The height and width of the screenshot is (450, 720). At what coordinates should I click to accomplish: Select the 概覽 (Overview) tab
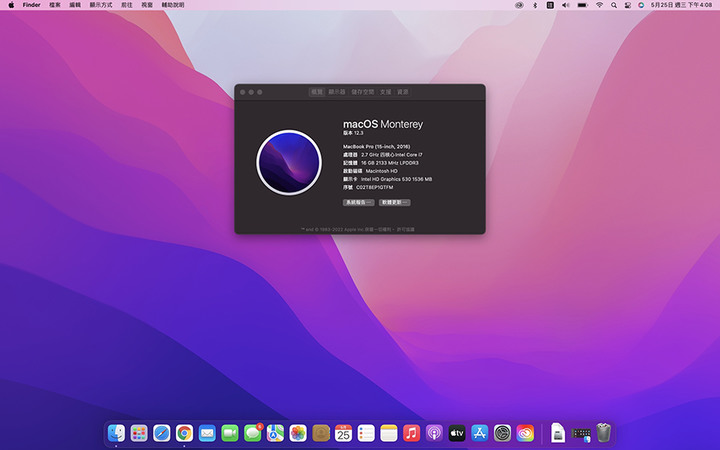tap(317, 92)
